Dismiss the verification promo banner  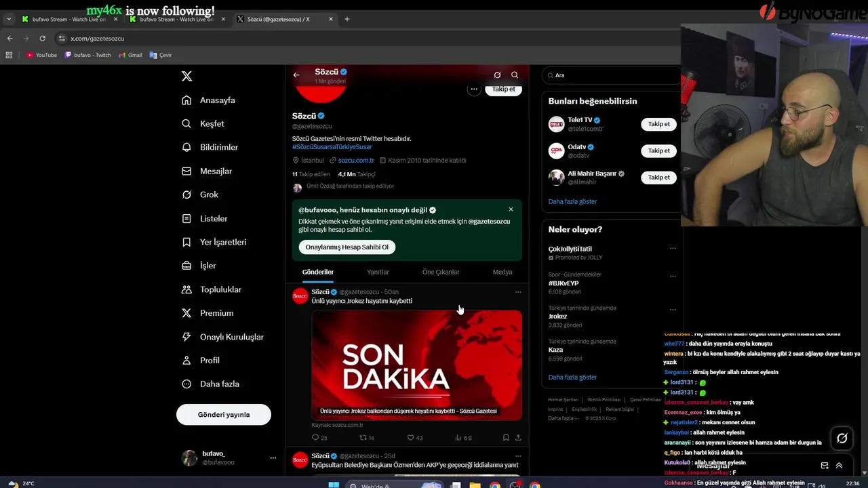point(511,209)
